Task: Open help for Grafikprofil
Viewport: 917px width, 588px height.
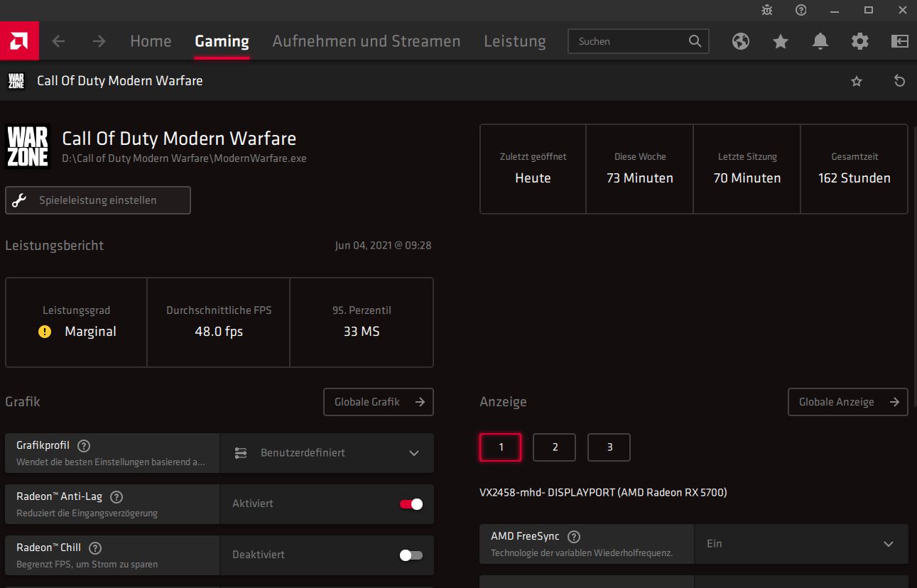Action: click(x=84, y=446)
